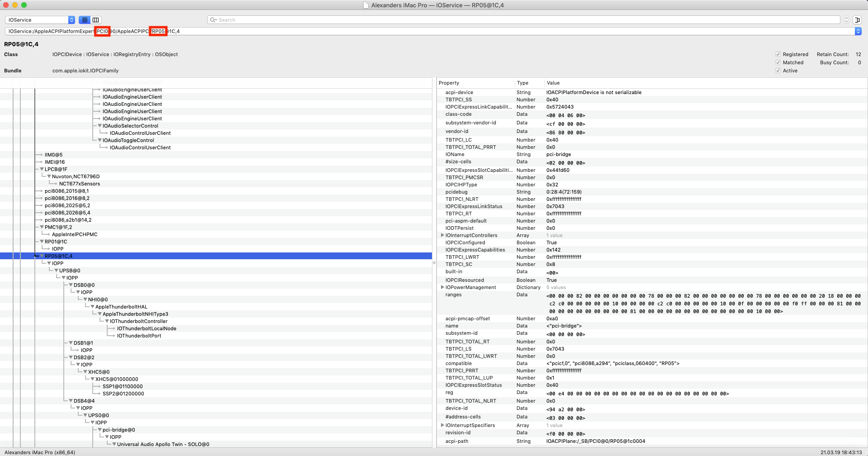Select the device-id property row

pyautogui.click(x=652, y=408)
